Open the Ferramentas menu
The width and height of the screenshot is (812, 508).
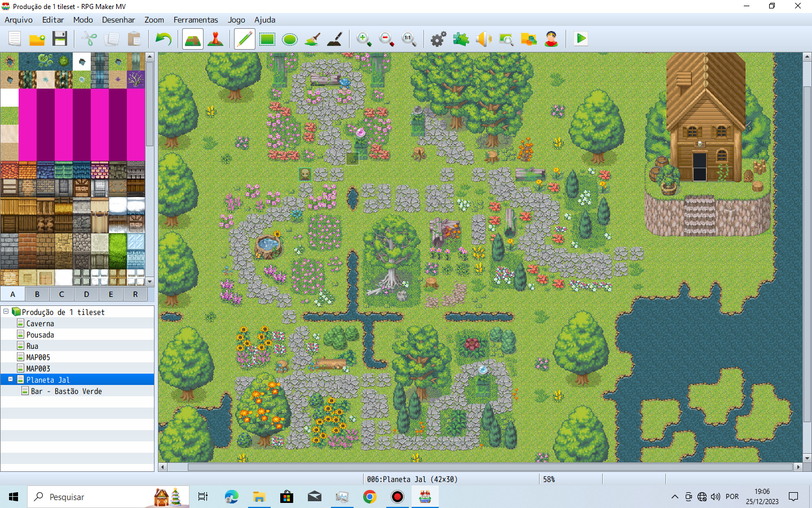click(196, 20)
